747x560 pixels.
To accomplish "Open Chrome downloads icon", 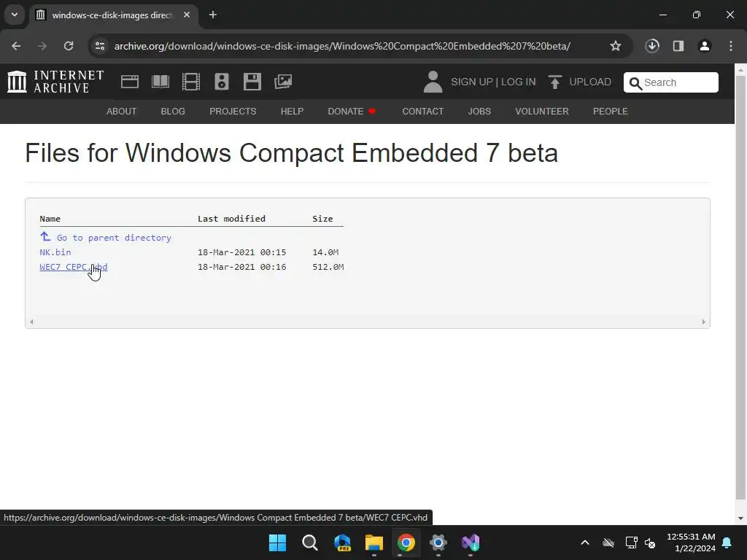I will click(x=652, y=46).
